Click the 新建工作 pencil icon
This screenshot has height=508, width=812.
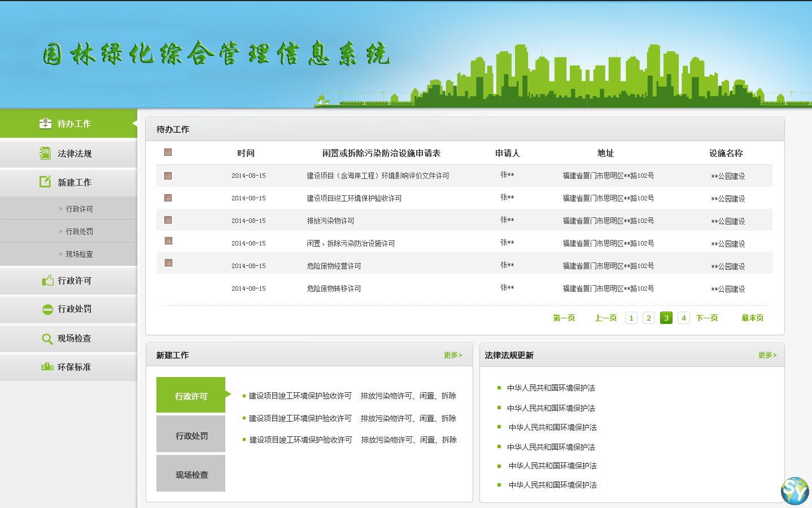point(45,182)
